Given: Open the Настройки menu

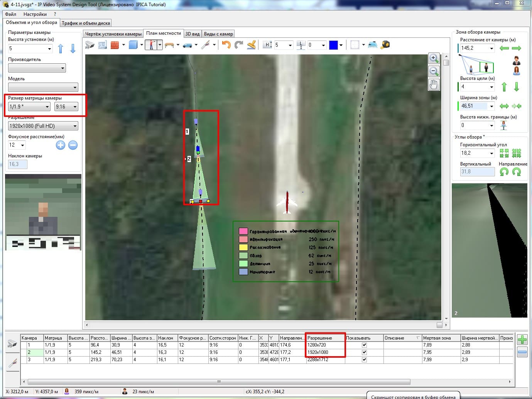Looking at the screenshot, I should [x=35, y=14].
